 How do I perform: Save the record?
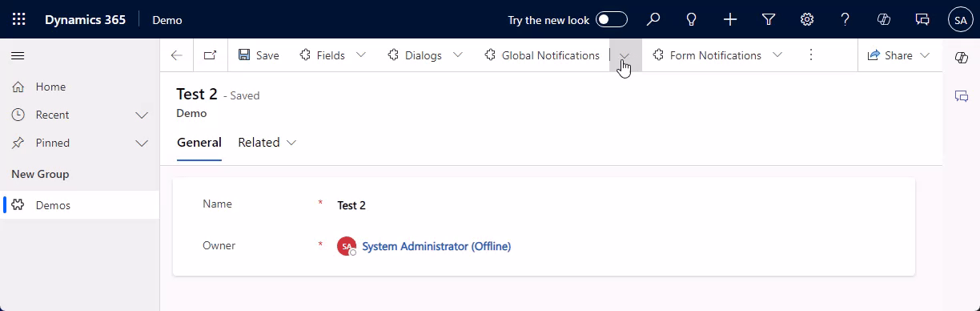pyautogui.click(x=259, y=55)
